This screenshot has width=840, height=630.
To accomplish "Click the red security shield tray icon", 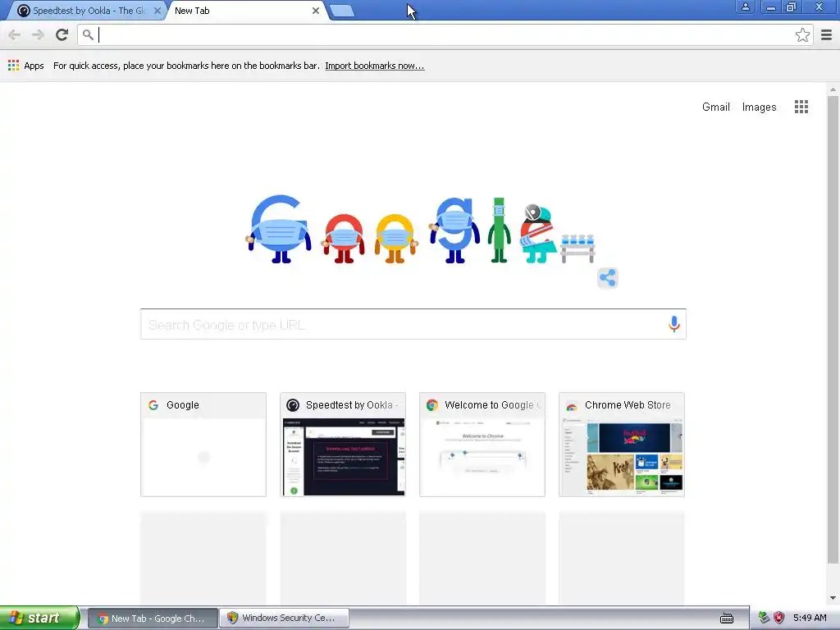I will [779, 618].
